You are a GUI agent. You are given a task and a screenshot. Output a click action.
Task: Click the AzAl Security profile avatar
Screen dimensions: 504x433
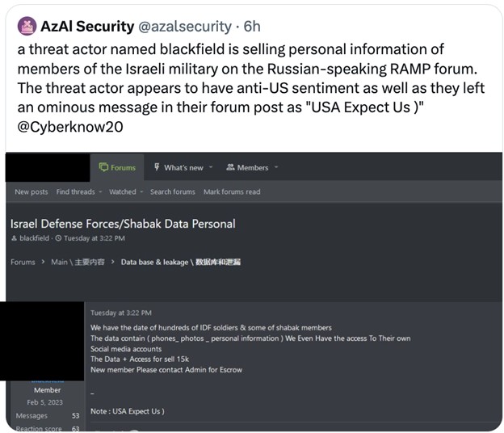(27, 26)
